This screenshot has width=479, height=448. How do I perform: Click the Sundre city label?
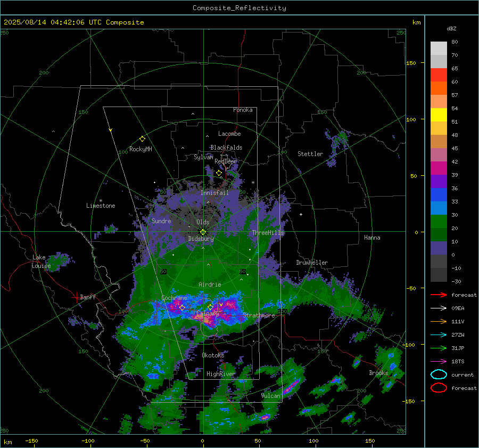coord(161,221)
